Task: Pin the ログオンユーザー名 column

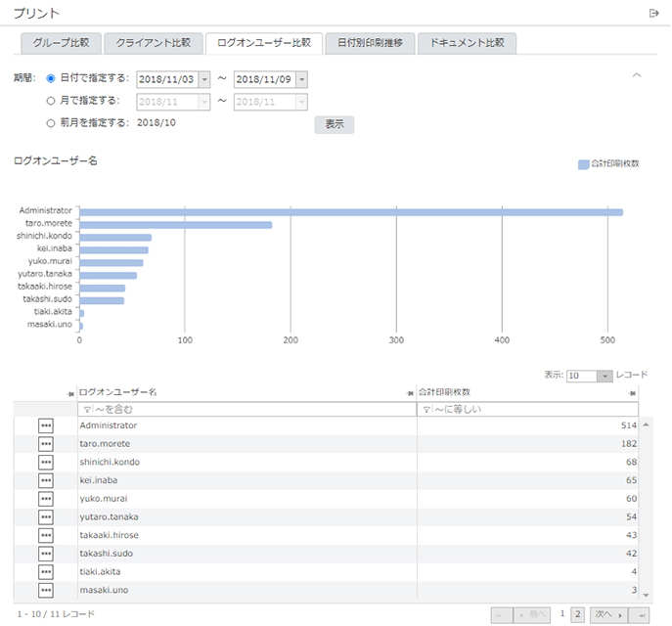Action: [411, 392]
